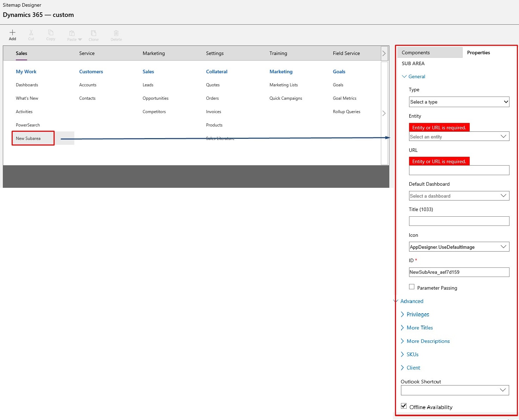Select the Goal Metrics subarea

click(345, 98)
